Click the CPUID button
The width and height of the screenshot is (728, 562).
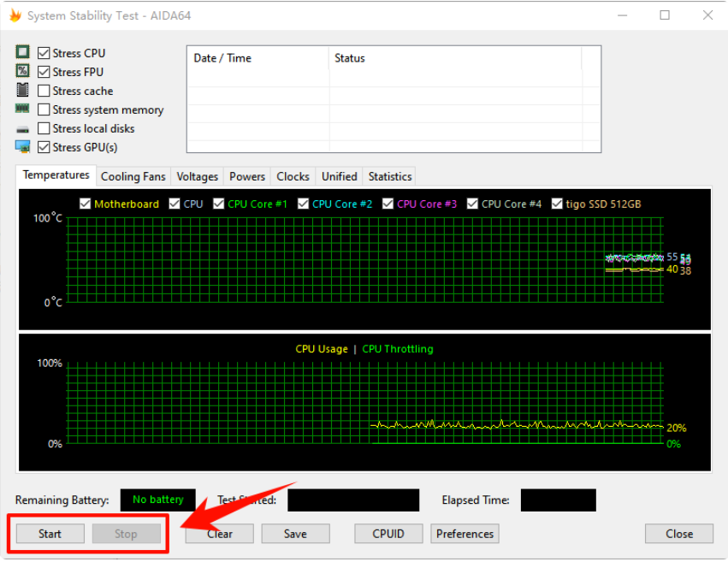click(x=388, y=534)
